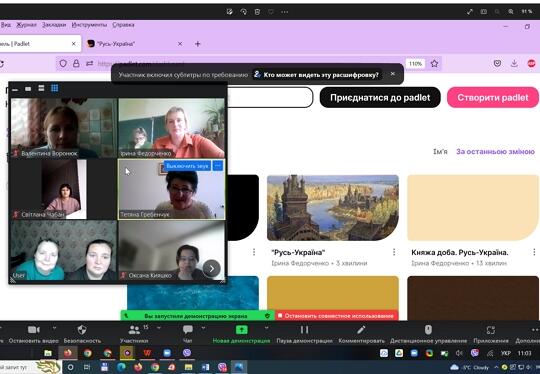Expand the video options arrow beside camera
540x374 pixels.
click(54, 328)
